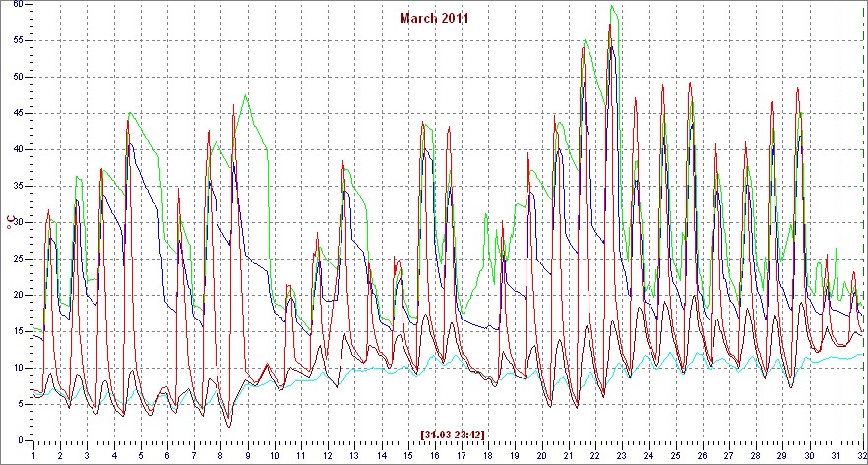Click day 30 on the x-axis
Viewport: 868px width, 465px height.
809,456
